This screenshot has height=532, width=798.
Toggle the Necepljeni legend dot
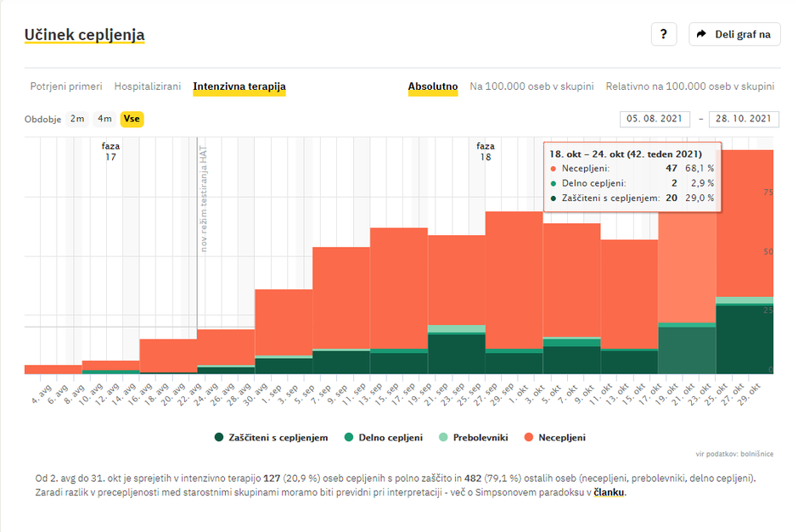click(529, 438)
